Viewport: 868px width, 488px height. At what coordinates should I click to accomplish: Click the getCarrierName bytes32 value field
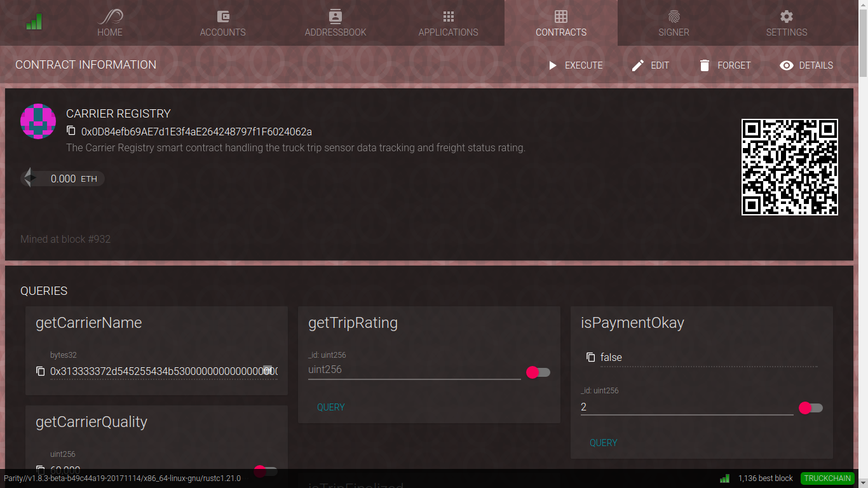pyautogui.click(x=164, y=370)
